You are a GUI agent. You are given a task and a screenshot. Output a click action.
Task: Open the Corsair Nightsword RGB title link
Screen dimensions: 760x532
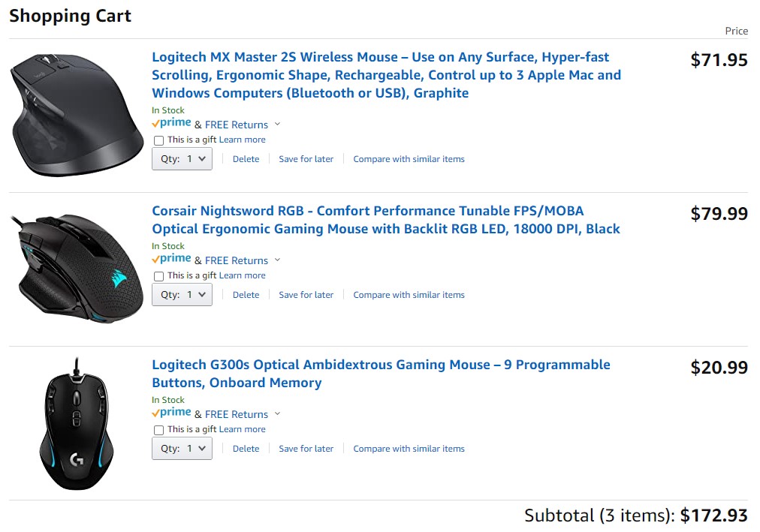[367, 212]
